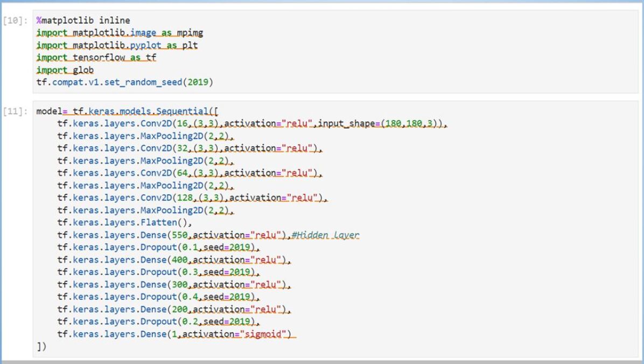Image resolution: width=644 pixels, height=364 pixels.
Task: Click the Conv2D(64 layer line
Action: click(x=190, y=173)
